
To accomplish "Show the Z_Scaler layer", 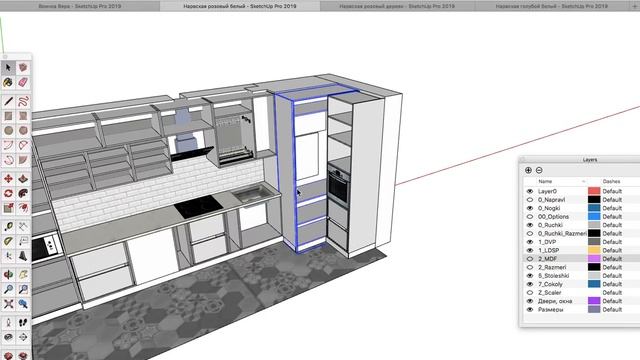I will pyautogui.click(x=530, y=293).
